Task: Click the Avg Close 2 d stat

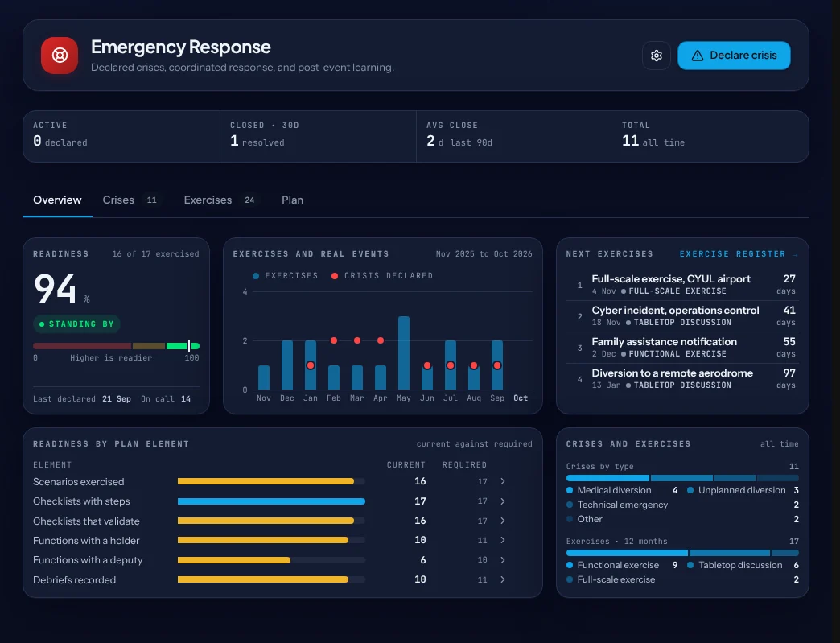Action: click(514, 136)
